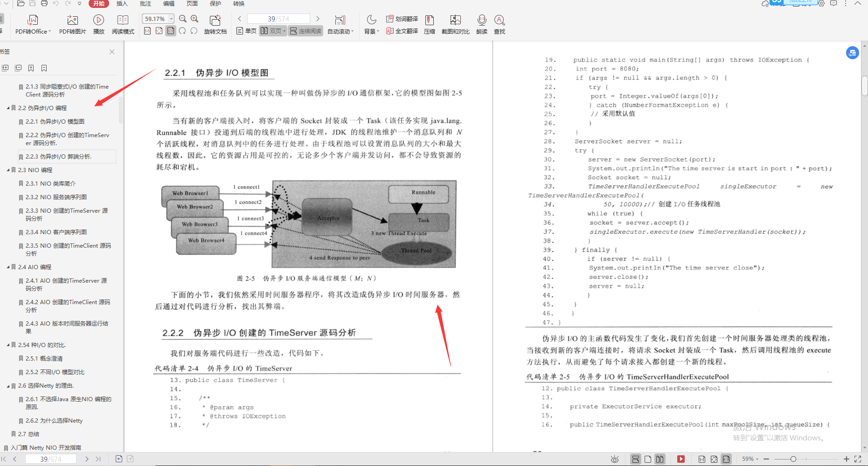The height and width of the screenshot is (466, 868).
Task: Enter 阅读模式 reading mode
Action: (123, 24)
